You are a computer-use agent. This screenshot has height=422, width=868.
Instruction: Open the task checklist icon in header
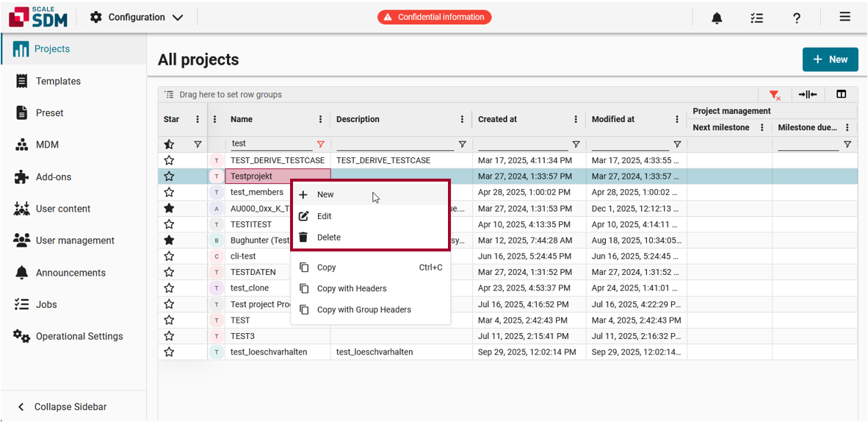(756, 18)
